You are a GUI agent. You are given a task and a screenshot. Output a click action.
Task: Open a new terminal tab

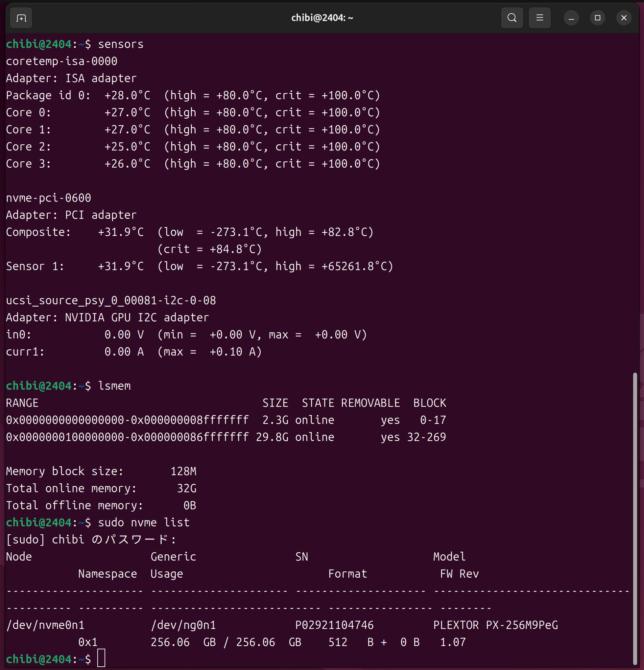[x=21, y=18]
